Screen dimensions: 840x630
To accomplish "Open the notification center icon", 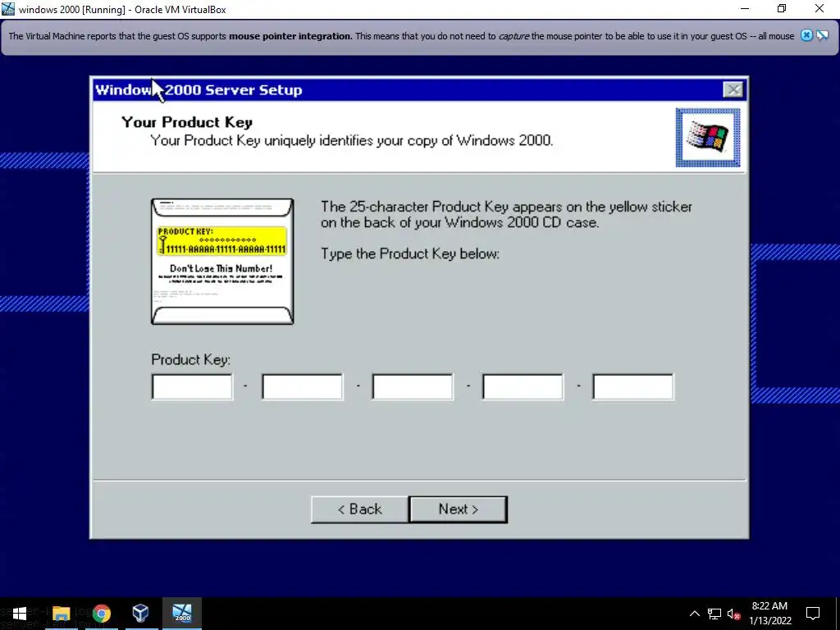I will [x=813, y=614].
